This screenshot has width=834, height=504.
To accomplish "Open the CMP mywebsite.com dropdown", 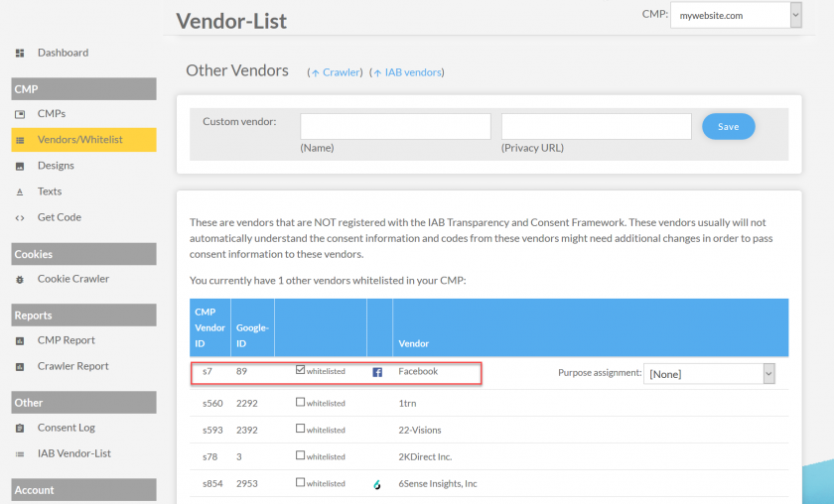I will [736, 16].
